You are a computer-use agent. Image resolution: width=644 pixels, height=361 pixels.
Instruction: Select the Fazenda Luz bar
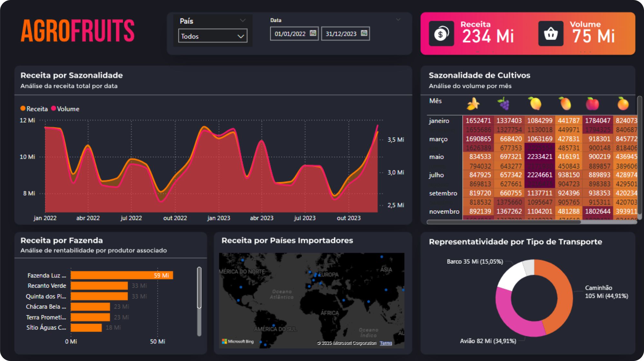(121, 275)
